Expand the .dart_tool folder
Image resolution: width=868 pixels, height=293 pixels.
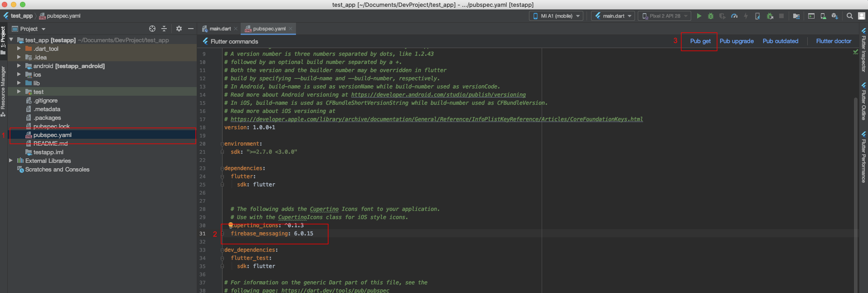coord(19,49)
